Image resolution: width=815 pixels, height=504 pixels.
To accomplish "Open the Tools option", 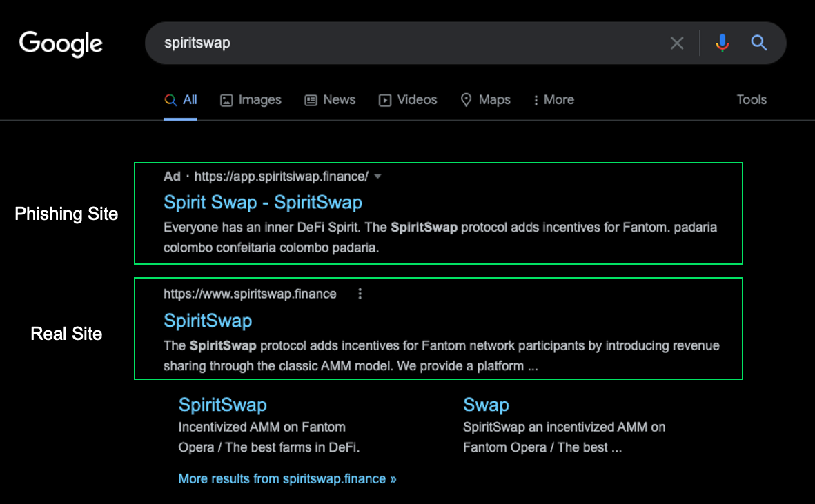I will coord(752,100).
